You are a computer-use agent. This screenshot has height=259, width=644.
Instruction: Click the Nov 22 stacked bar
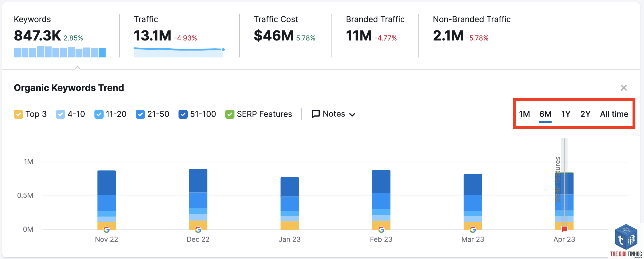pos(106,200)
